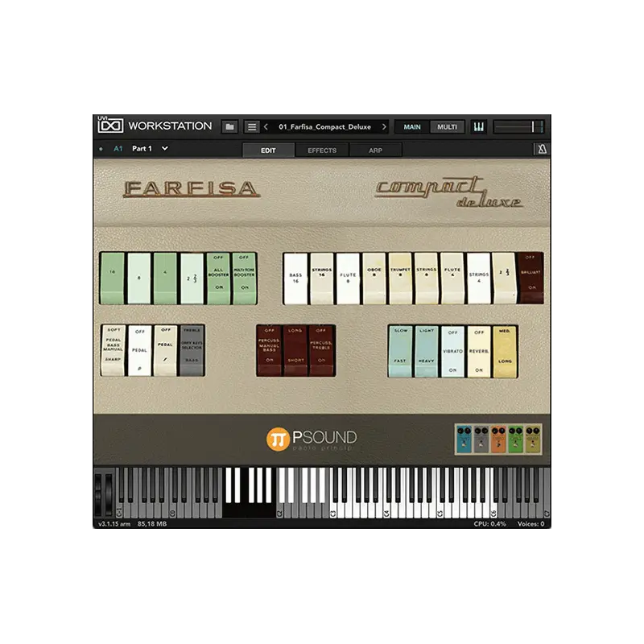Open the hamburger list menu icon
Viewport: 644px width, 644px height.
[x=252, y=127]
